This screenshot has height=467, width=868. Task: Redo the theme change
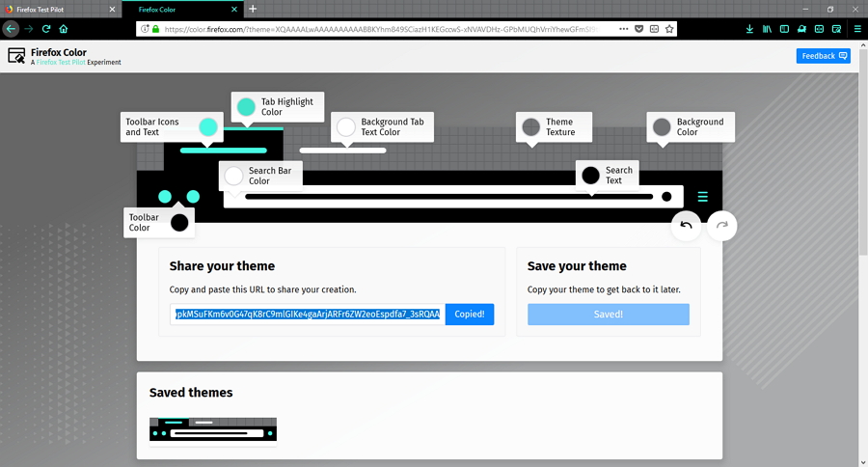(721, 226)
